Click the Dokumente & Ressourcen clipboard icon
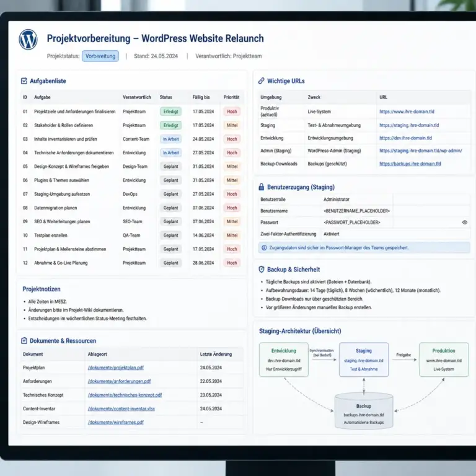Screen dimensions: 476x476 click(x=24, y=341)
